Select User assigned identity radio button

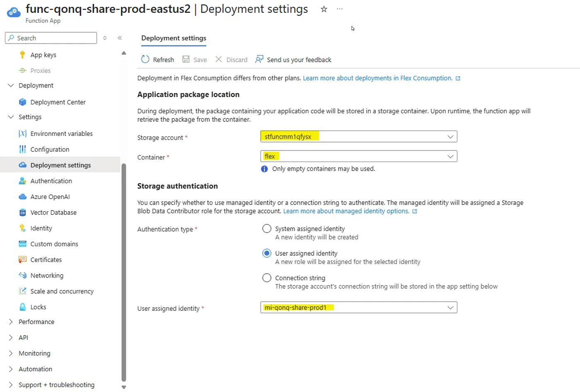267,253
